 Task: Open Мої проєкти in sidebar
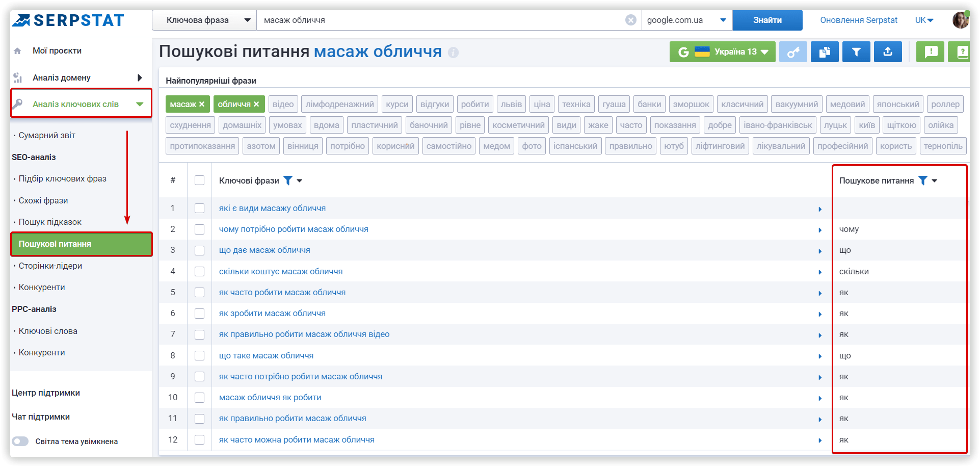[57, 51]
